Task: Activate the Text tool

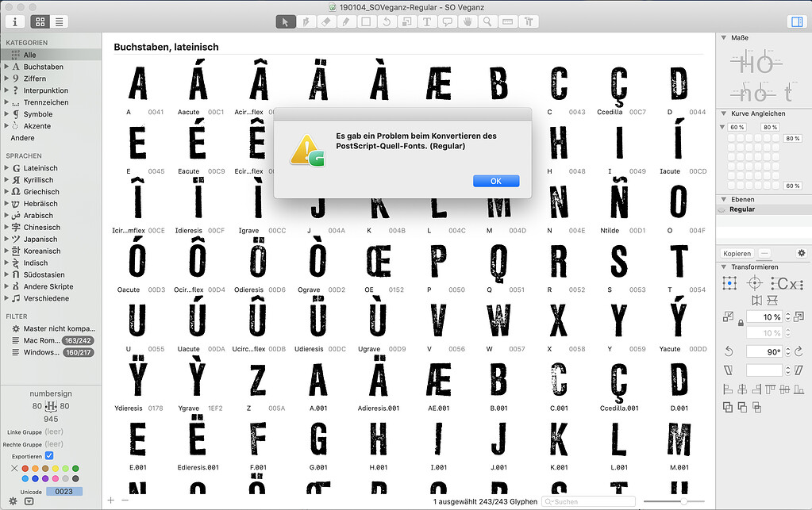Action: 427,21
